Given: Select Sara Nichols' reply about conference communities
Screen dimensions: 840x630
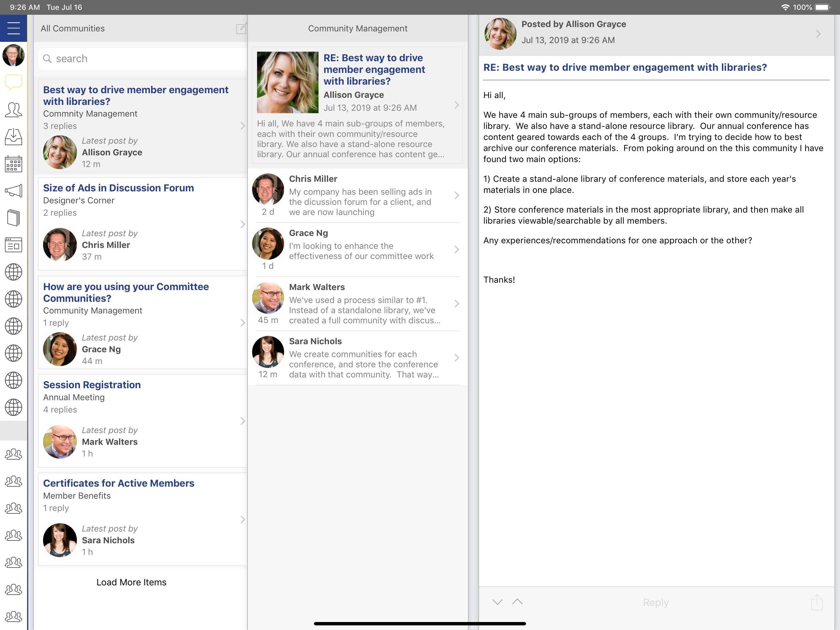Looking at the screenshot, I should [357, 358].
